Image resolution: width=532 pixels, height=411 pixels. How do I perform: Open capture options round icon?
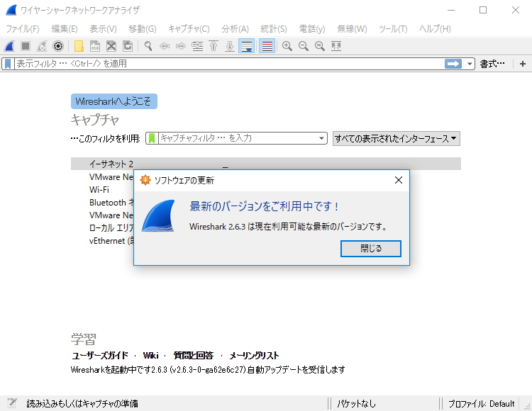coord(58,46)
